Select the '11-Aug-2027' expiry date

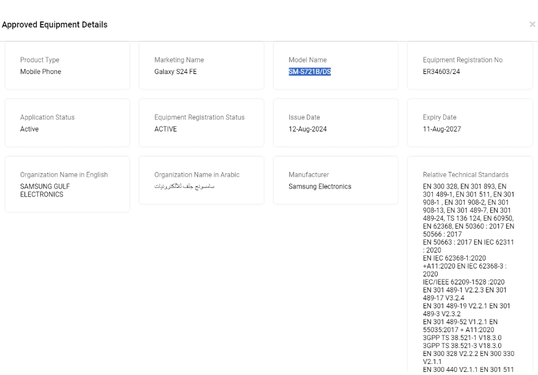(x=442, y=129)
